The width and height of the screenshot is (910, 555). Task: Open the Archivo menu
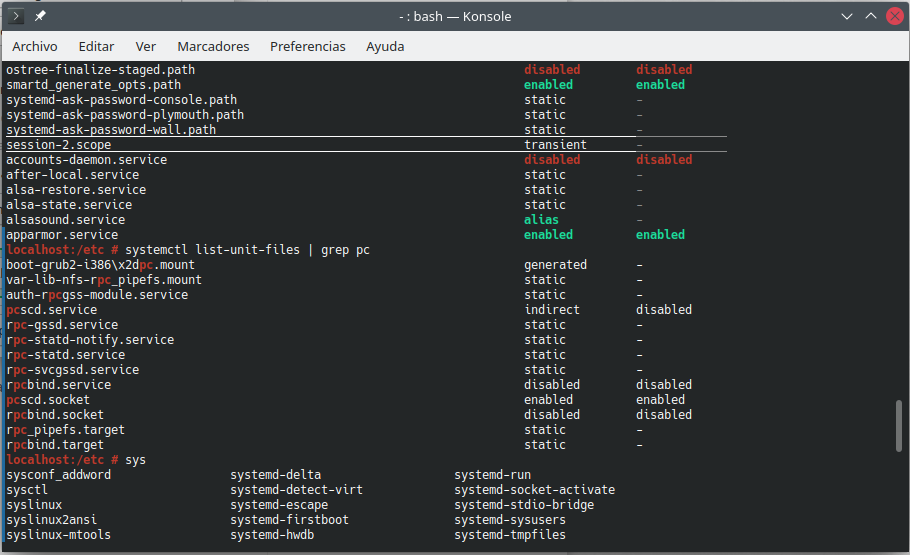(35, 46)
